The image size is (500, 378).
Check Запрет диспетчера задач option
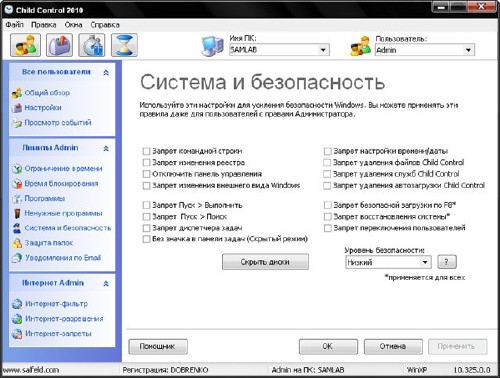coord(146,228)
